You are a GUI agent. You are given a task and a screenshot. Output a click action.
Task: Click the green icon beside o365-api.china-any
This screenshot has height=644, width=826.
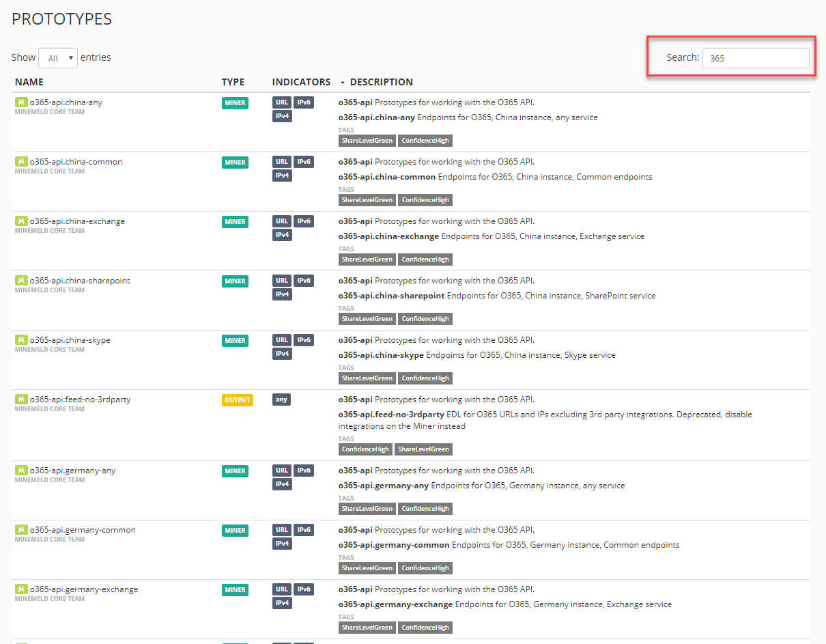(x=21, y=102)
